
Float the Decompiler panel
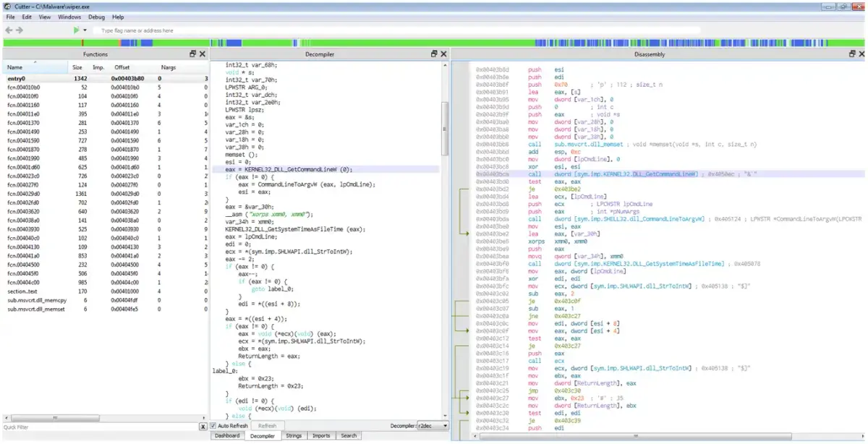pos(434,54)
